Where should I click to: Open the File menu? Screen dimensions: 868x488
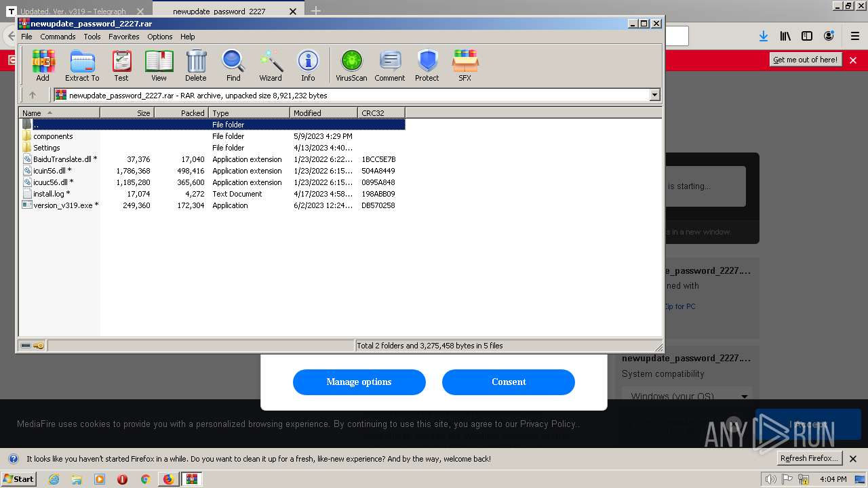click(26, 37)
